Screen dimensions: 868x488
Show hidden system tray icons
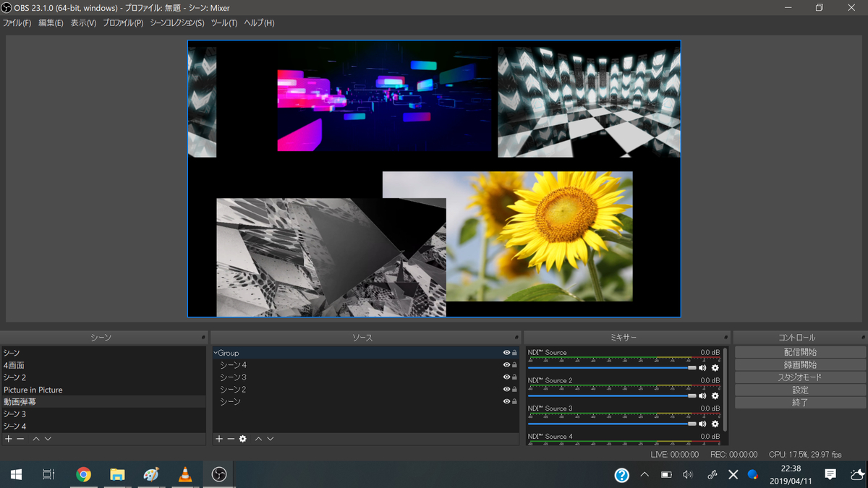[x=644, y=474]
